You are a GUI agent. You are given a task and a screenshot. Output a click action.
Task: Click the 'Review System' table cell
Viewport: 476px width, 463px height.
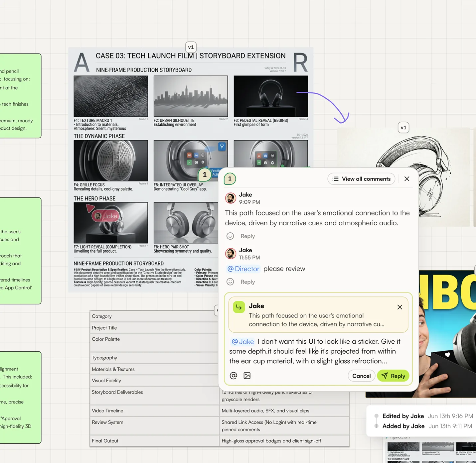154,426
